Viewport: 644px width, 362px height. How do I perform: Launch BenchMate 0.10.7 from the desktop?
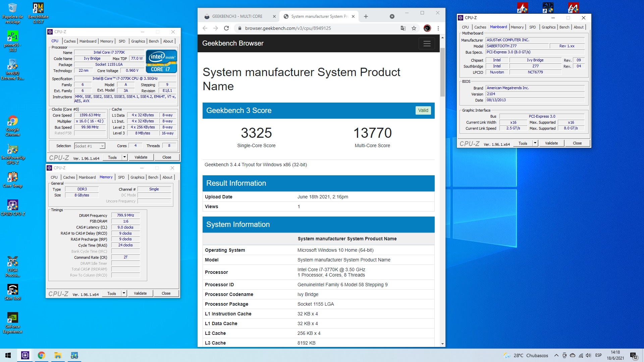click(x=38, y=13)
